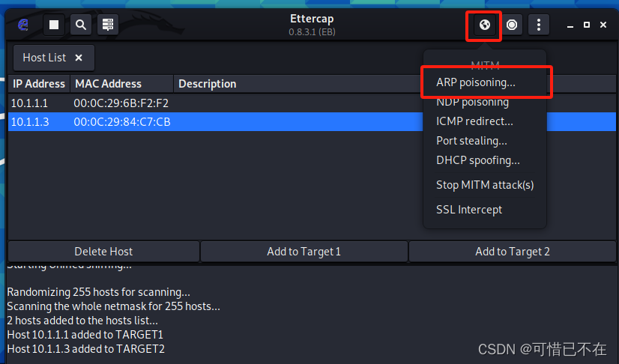The width and height of the screenshot is (619, 364).
Task: Open SSL Intercept option
Action: [x=469, y=209]
